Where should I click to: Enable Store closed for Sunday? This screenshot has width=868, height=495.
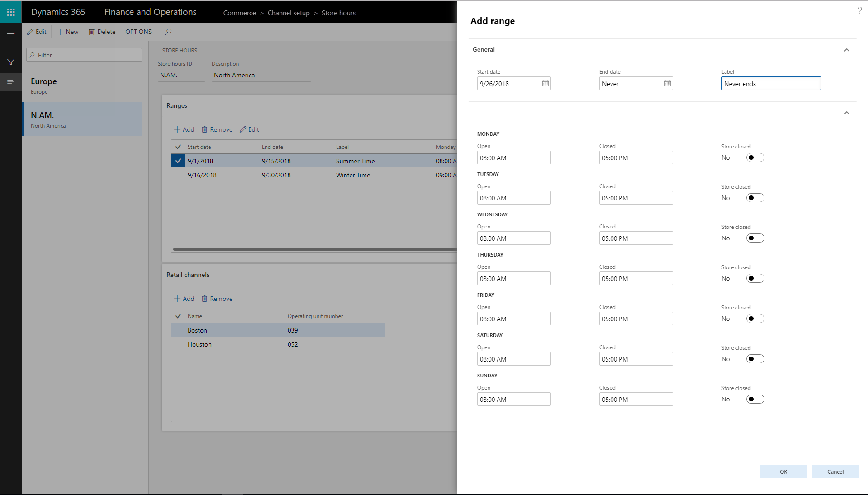(754, 399)
